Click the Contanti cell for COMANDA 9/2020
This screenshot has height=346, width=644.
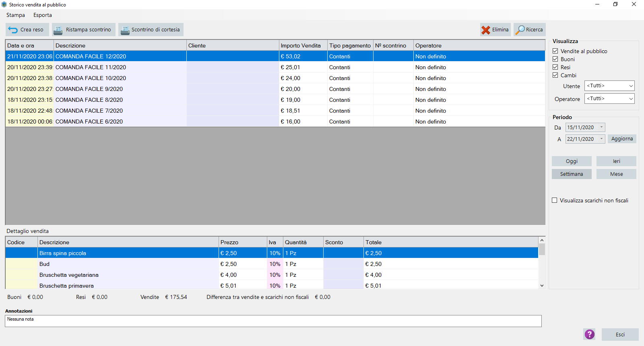pyautogui.click(x=350, y=89)
